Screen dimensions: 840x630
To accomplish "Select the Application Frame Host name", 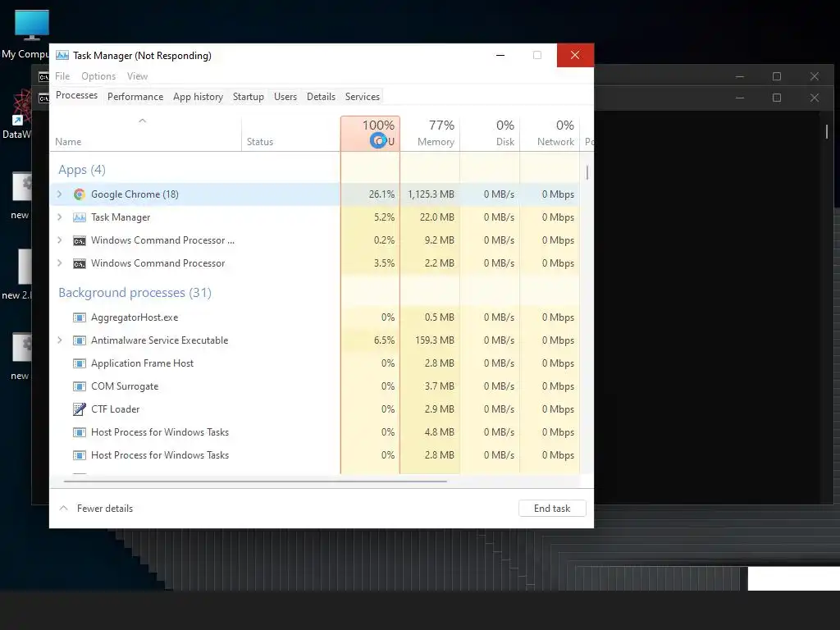I will point(142,363).
